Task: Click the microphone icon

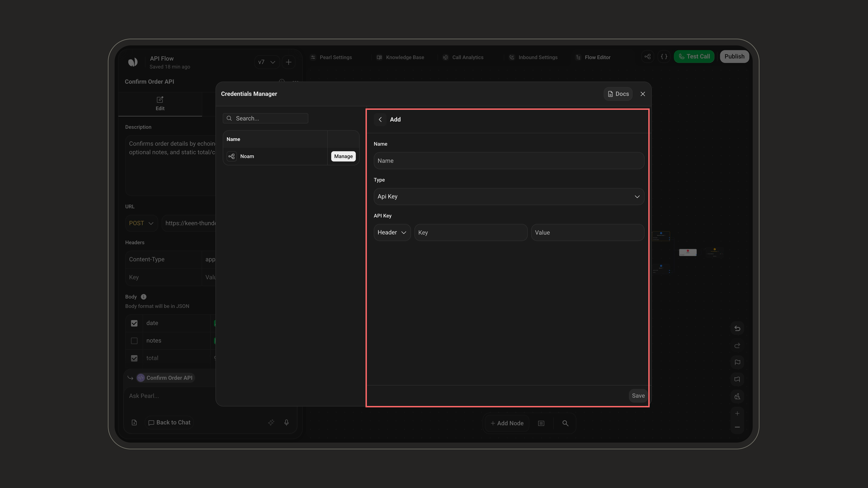Action: point(286,423)
